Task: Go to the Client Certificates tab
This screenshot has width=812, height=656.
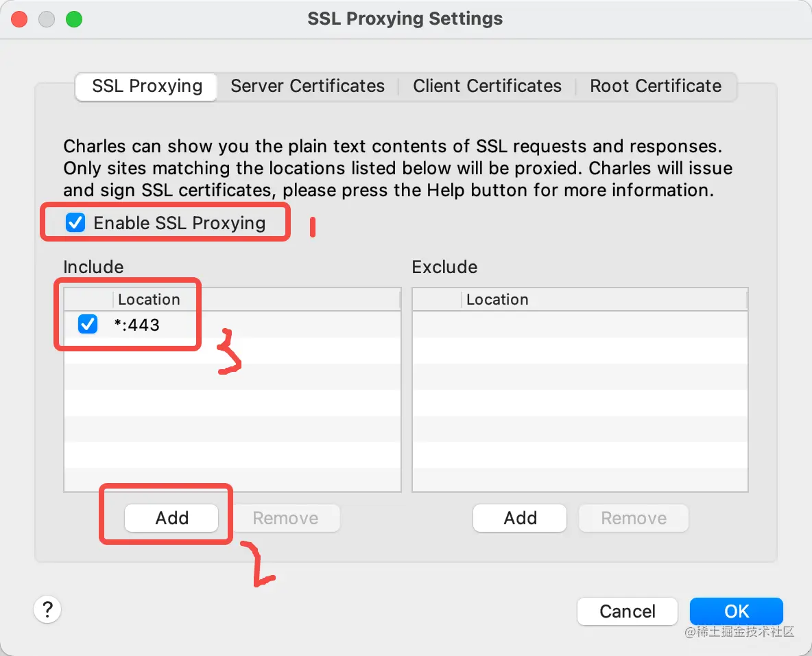Action: coord(487,86)
